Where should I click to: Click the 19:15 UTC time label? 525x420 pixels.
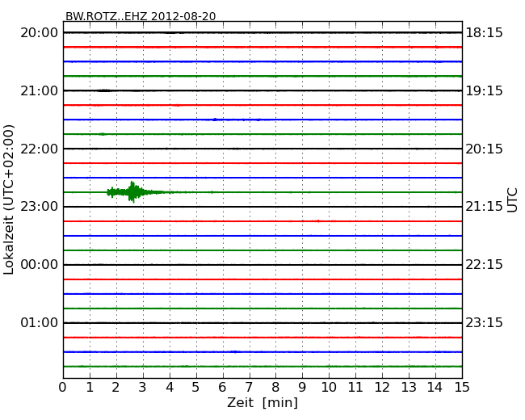pos(484,90)
